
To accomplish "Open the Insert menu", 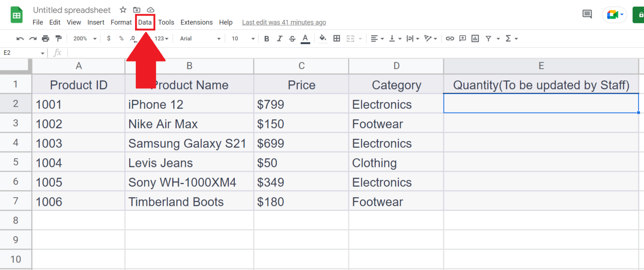I will point(96,22).
